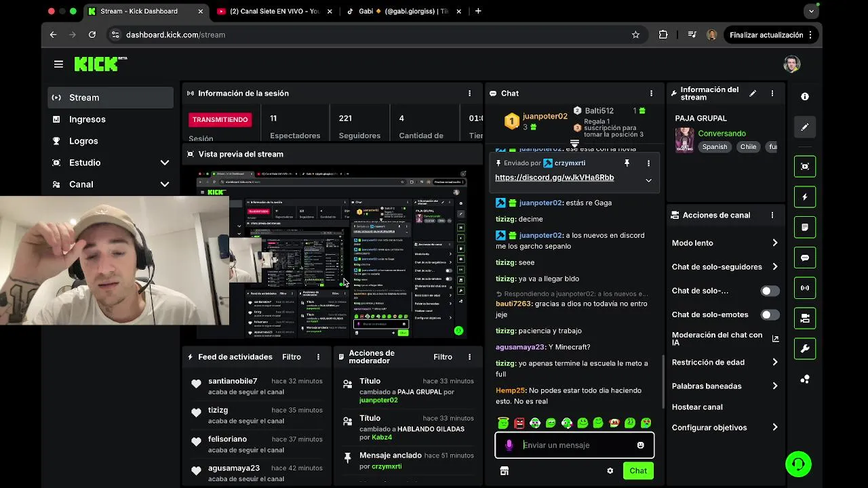The height and width of the screenshot is (488, 868).
Task: Send message with green Chat button
Action: click(x=638, y=471)
